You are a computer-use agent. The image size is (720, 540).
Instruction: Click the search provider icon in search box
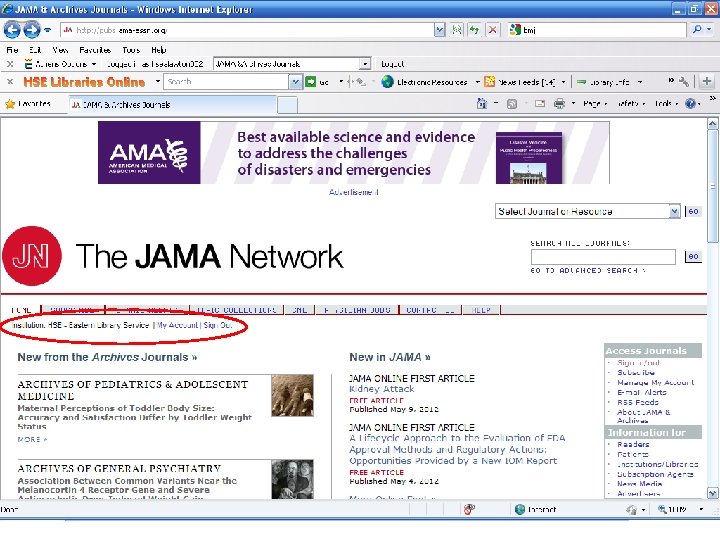click(x=515, y=30)
